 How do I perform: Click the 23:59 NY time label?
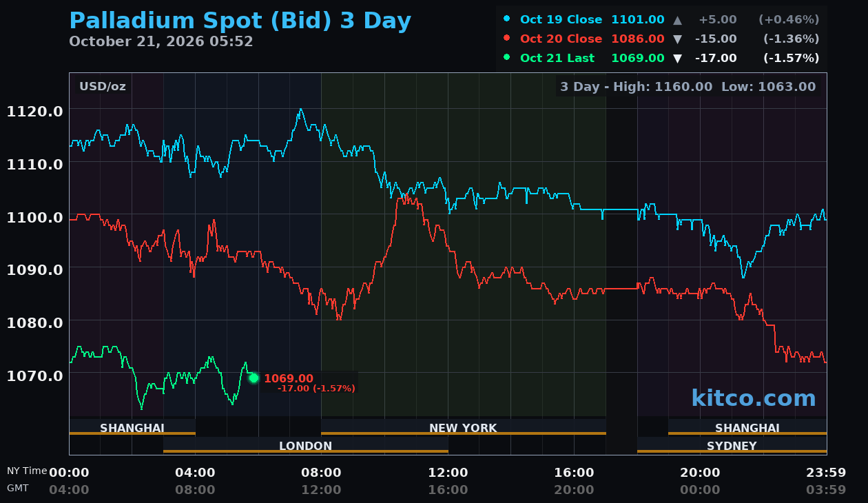tap(826, 473)
